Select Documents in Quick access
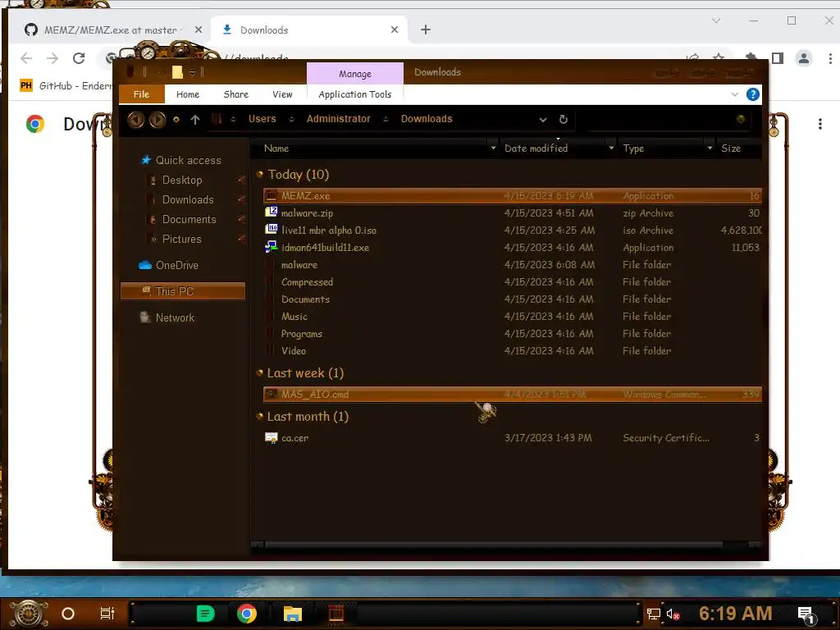 189,219
